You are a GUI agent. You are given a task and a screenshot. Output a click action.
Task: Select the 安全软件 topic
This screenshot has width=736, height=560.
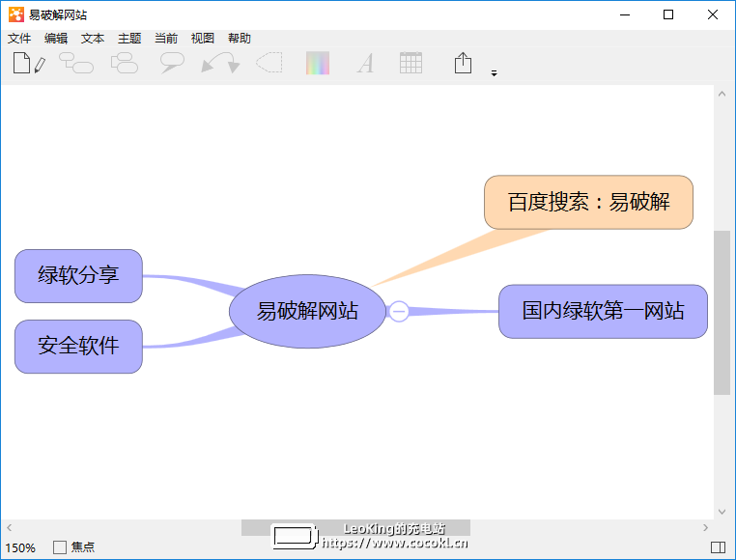click(78, 347)
